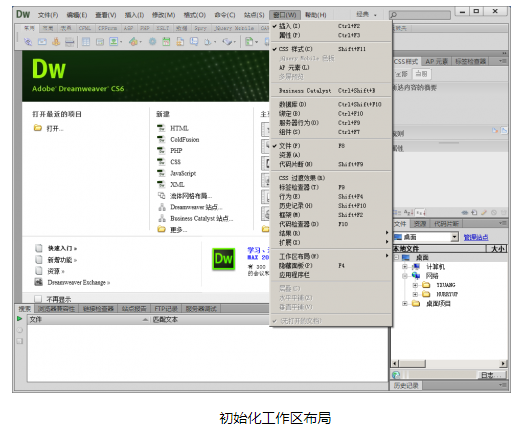Click the Hyperlink icon in Insert toolbar
The height and width of the screenshot is (430, 532).
(28, 42)
